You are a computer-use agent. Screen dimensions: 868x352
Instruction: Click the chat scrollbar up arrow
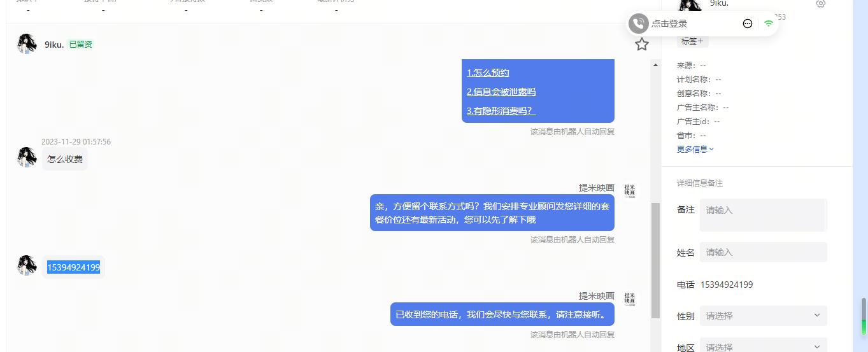pyautogui.click(x=655, y=64)
